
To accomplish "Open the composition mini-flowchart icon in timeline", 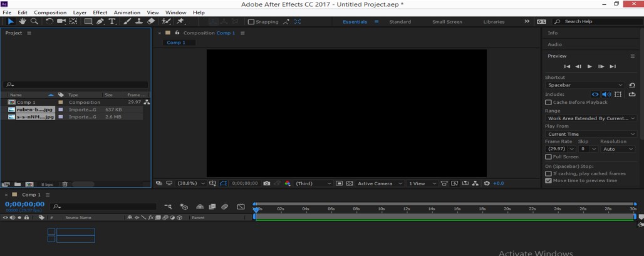I will point(168,207).
